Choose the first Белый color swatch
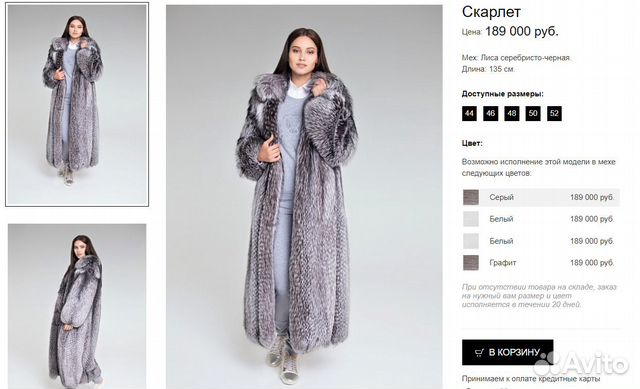This screenshot has height=389, width=640. 471,219
